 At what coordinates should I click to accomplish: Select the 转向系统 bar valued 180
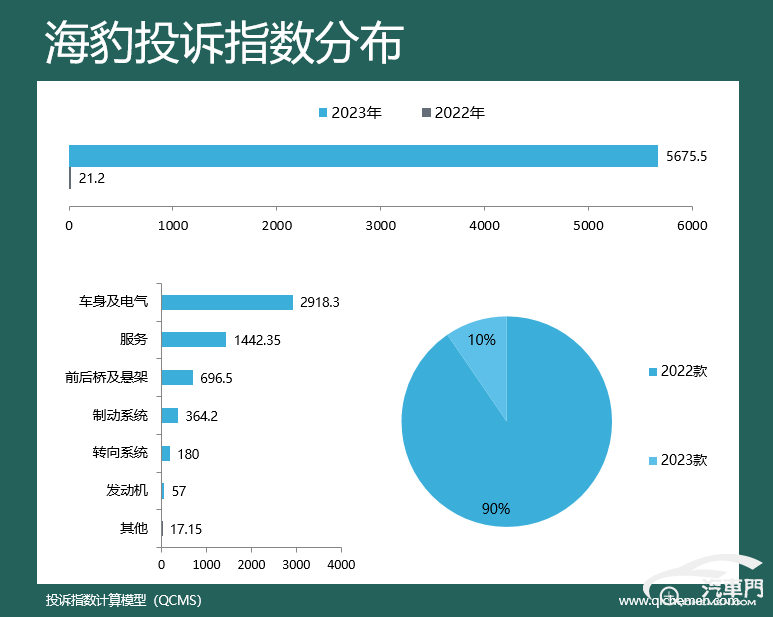click(x=166, y=453)
